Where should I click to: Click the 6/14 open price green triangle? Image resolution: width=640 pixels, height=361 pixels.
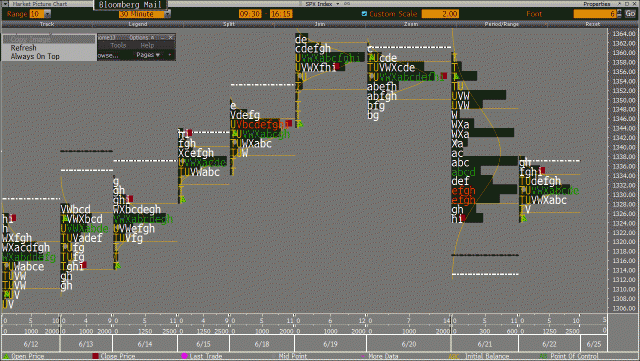pos(118,266)
